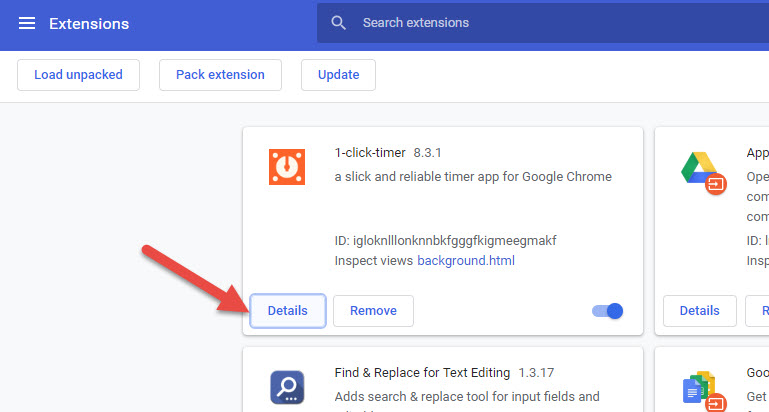Click the 1-click-timer orange icon
Image resolution: width=769 pixels, height=412 pixels.
click(x=287, y=167)
